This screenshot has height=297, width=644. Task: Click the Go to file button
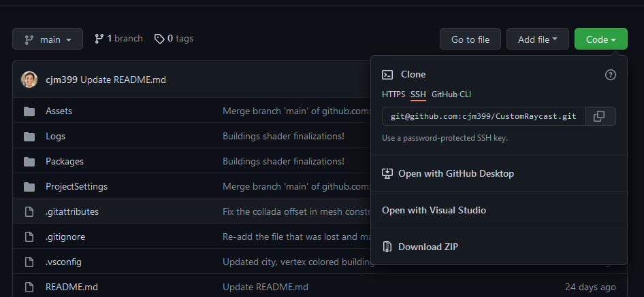point(470,39)
